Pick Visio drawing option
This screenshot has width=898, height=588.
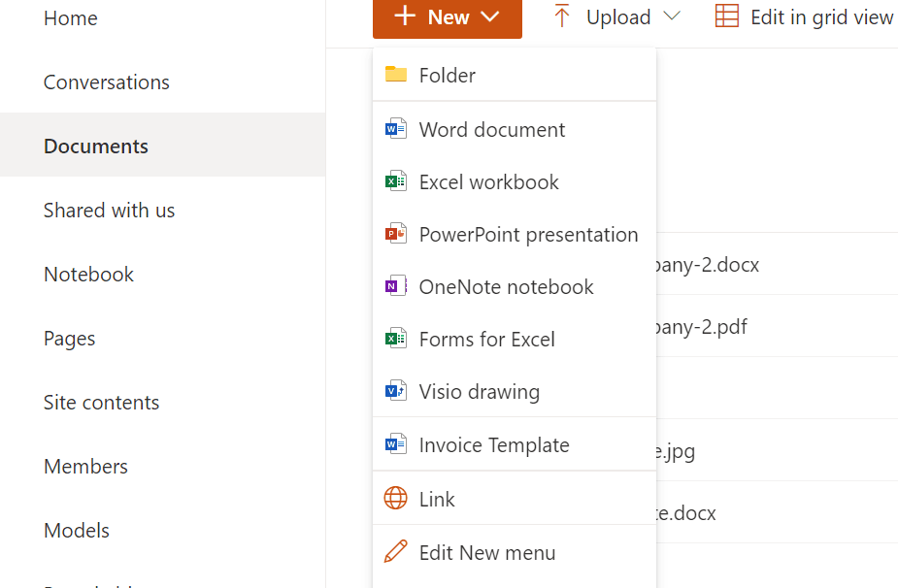(515, 392)
